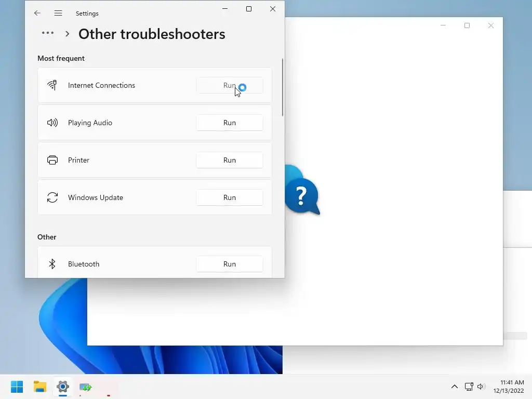Open the Settings hamburger navigation menu
Viewport: 532px width, 399px height.
[58, 13]
